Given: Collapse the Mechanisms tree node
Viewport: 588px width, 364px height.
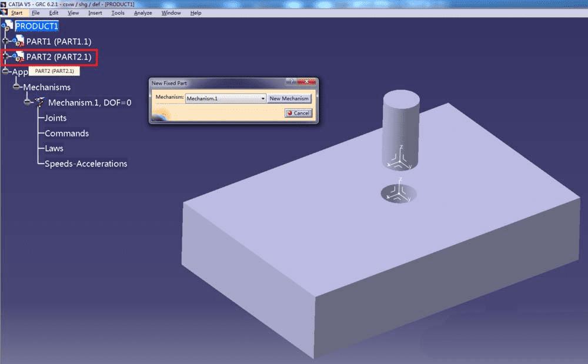Looking at the screenshot, I should pos(16,87).
